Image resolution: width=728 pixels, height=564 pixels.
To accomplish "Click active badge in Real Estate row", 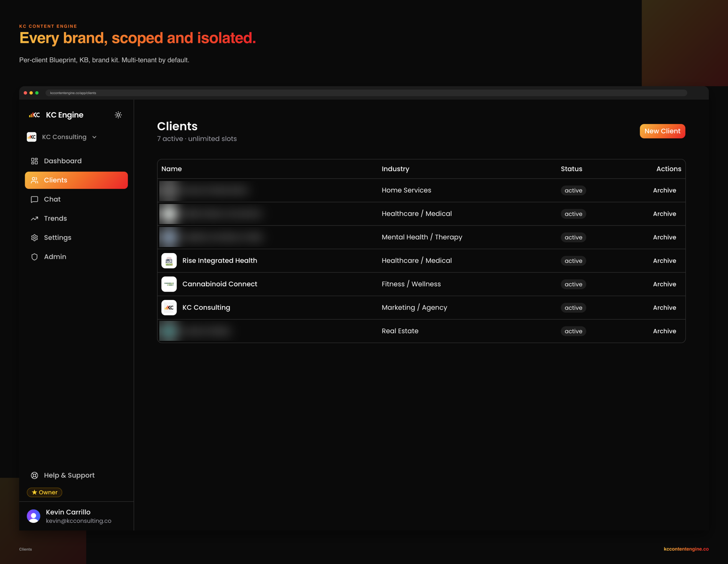I will [573, 331].
